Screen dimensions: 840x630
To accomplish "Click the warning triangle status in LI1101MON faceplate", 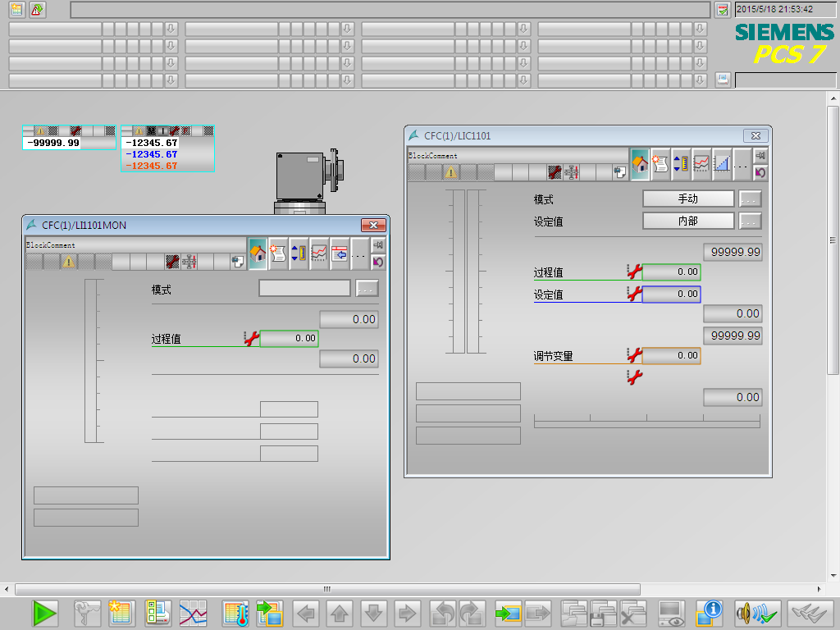I will tap(69, 262).
